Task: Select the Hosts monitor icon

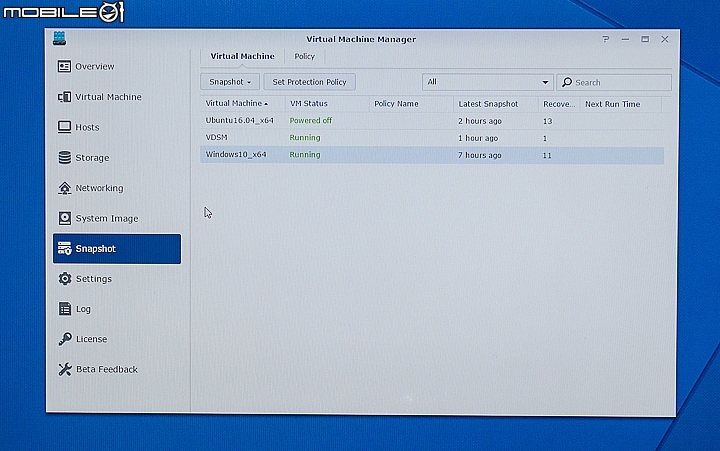Action: point(64,127)
